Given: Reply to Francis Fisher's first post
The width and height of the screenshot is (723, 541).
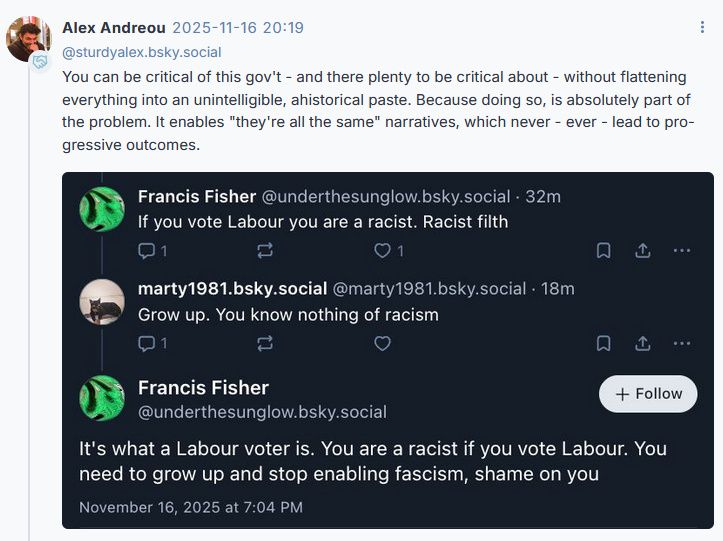Looking at the screenshot, I should point(147,250).
